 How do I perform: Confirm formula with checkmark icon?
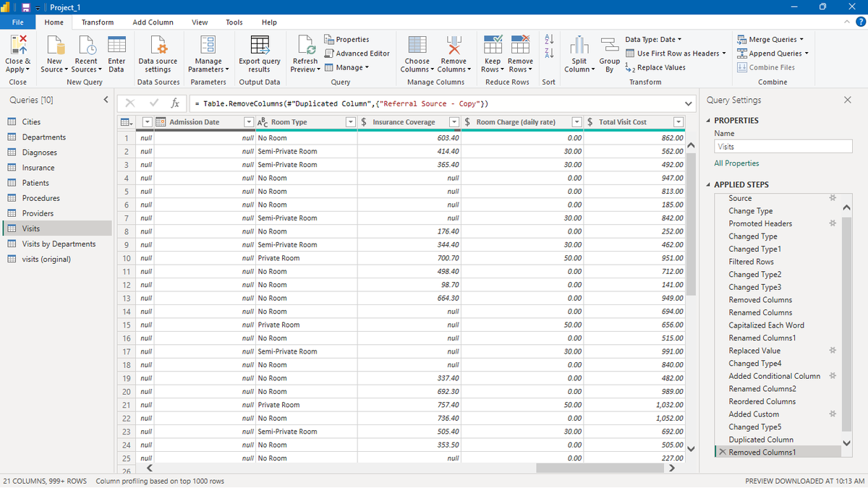tap(153, 103)
